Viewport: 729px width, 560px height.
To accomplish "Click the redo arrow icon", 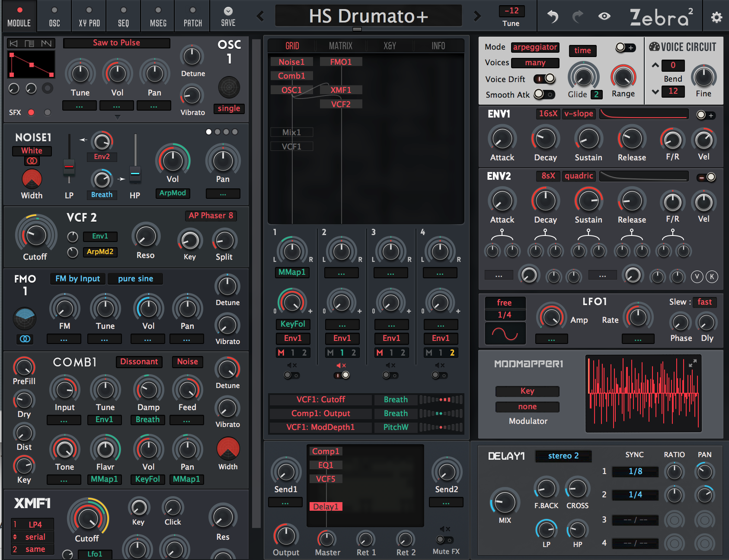I will (x=578, y=16).
